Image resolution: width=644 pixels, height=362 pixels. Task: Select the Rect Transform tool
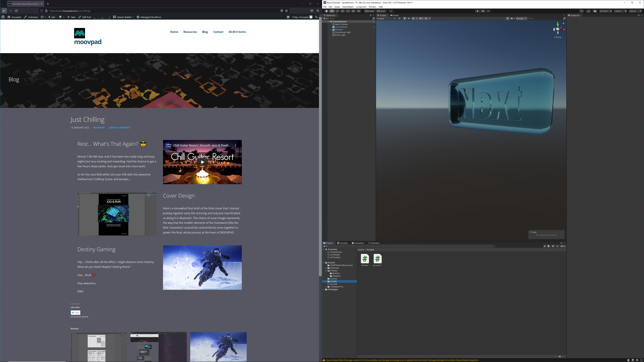click(348, 11)
